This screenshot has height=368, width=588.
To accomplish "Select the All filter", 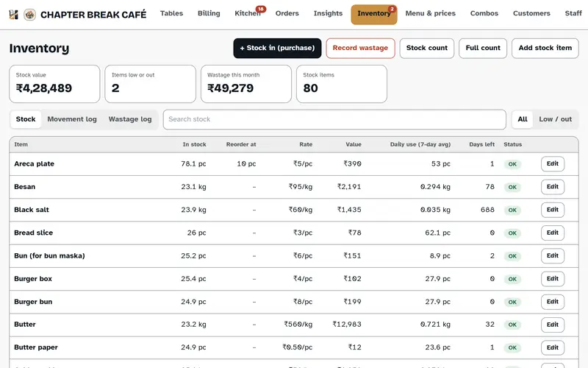I will pyautogui.click(x=523, y=119).
